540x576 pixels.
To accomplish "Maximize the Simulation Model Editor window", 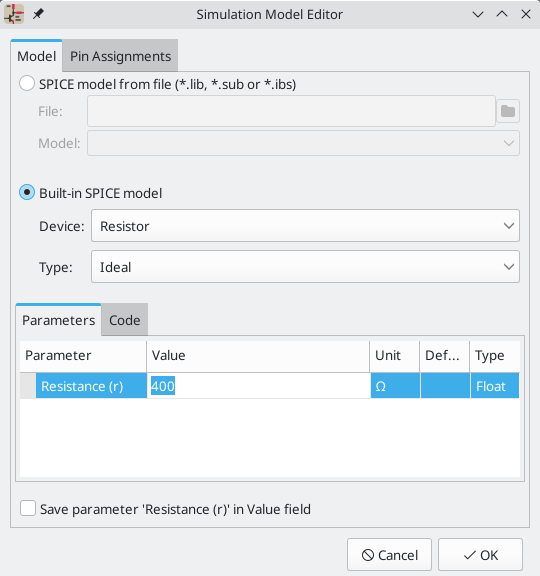I will pos(502,14).
